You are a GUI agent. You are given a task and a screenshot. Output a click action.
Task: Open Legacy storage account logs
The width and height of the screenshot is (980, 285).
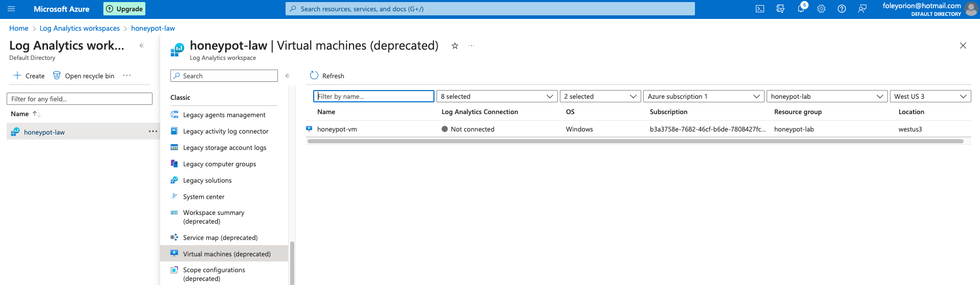(x=224, y=147)
